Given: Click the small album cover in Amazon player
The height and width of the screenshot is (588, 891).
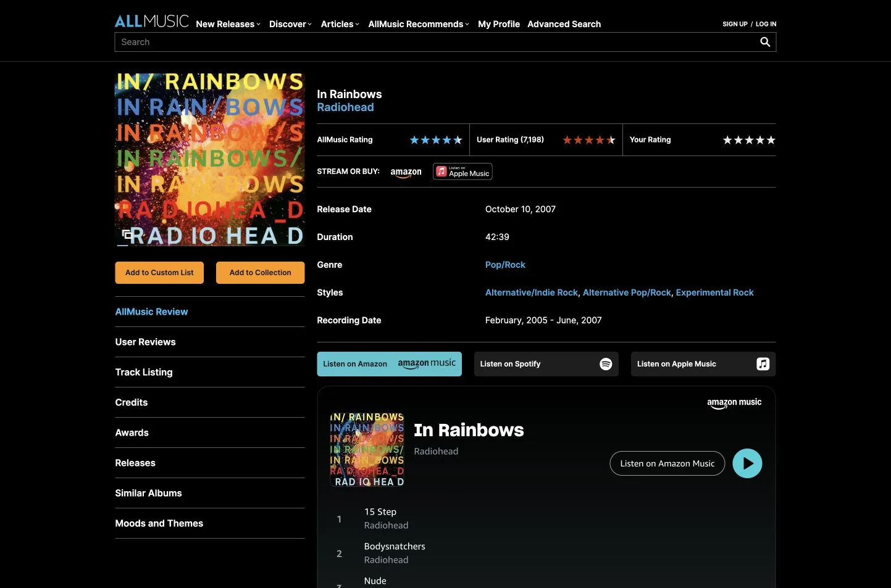Looking at the screenshot, I should coord(367,450).
